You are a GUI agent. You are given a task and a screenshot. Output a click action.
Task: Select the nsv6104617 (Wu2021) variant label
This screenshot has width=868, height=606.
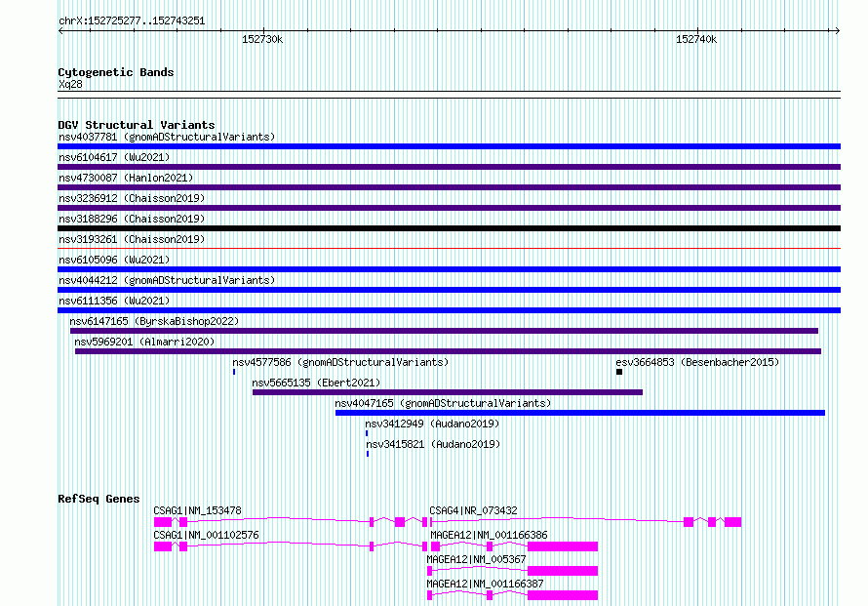(114, 157)
